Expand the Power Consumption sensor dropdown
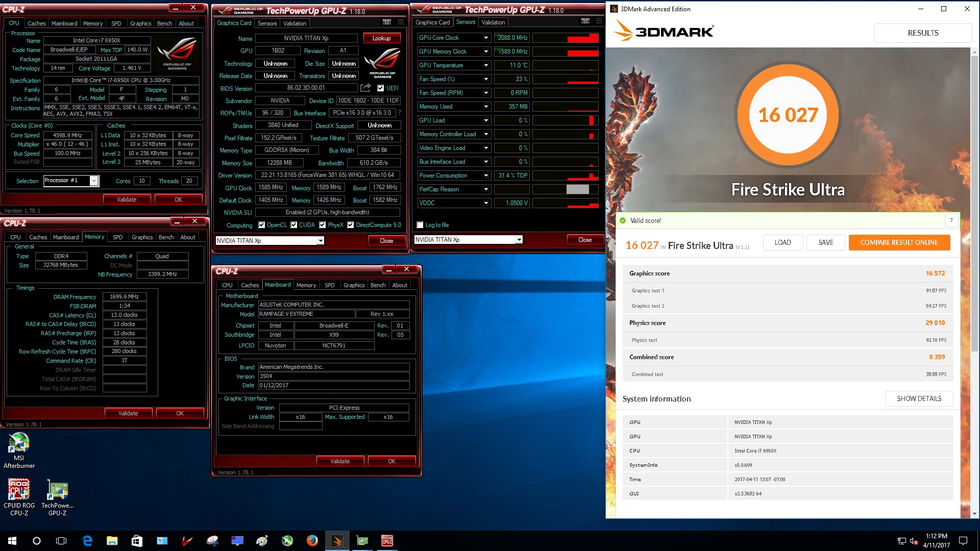Screen dimensions: 980x551 [485, 176]
